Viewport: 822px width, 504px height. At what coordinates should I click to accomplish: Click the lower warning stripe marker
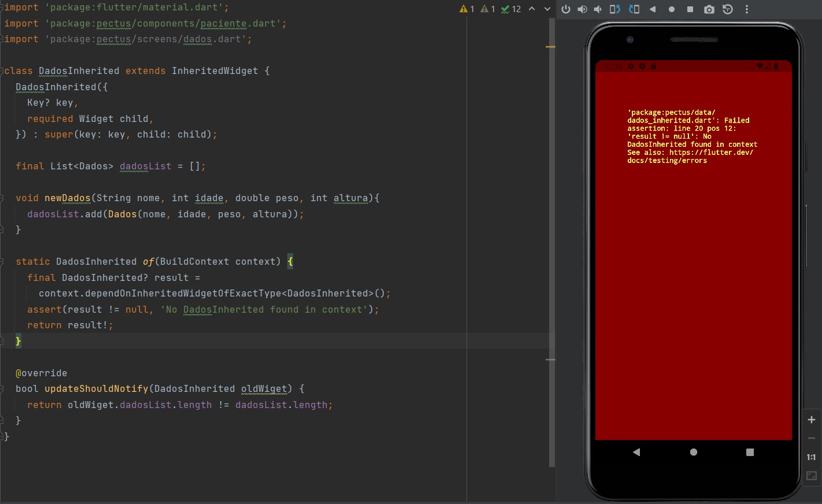click(x=550, y=360)
